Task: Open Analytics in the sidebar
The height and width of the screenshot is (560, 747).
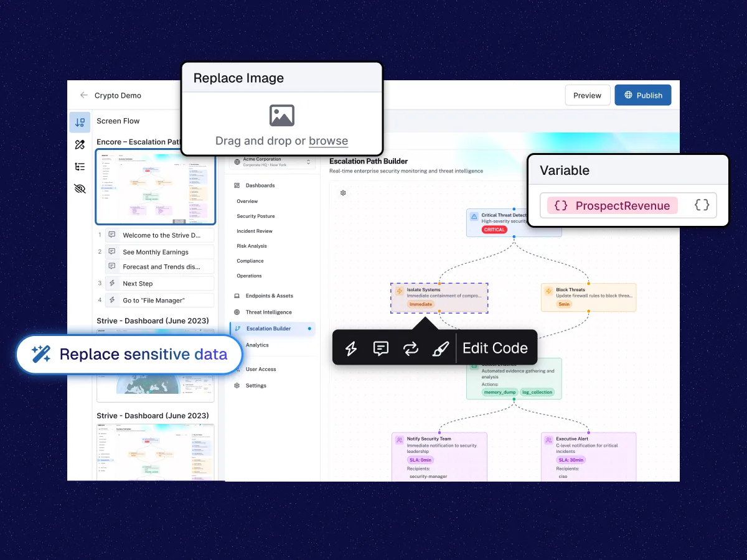Action: [257, 345]
